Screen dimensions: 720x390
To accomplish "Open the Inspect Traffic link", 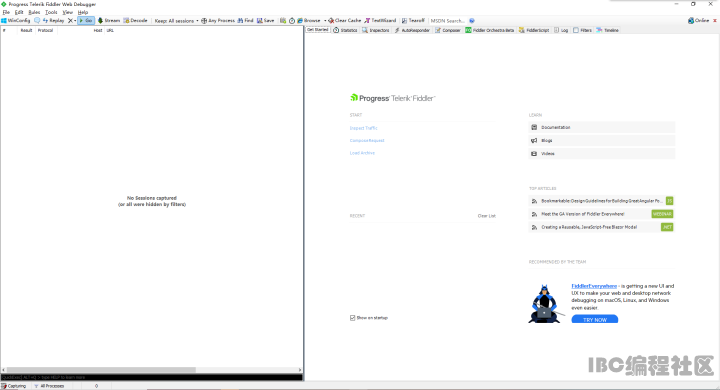I will [x=364, y=128].
